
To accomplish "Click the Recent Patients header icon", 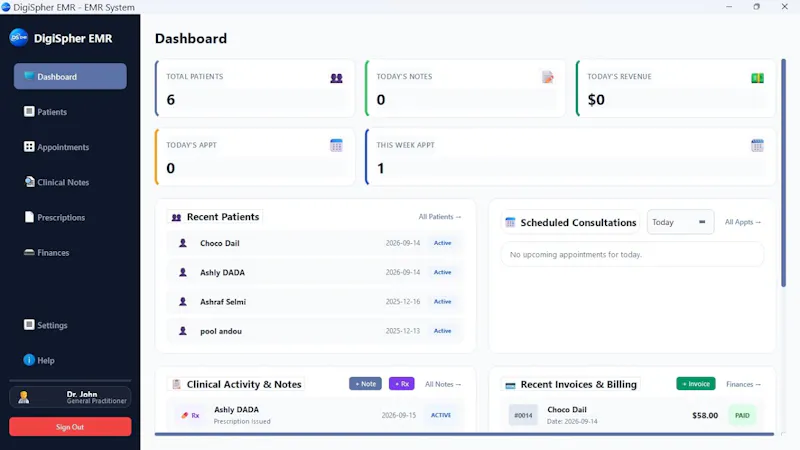I will pos(177,217).
